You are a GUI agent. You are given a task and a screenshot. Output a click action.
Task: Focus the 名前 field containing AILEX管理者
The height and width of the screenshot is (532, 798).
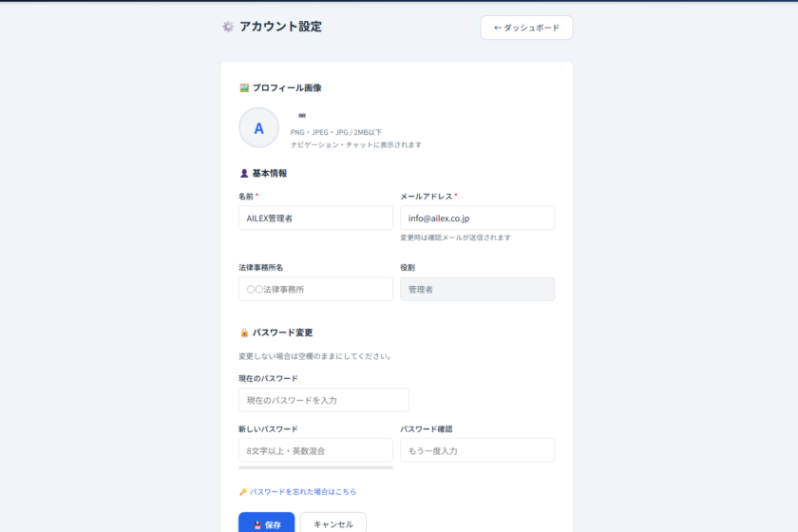click(315, 218)
